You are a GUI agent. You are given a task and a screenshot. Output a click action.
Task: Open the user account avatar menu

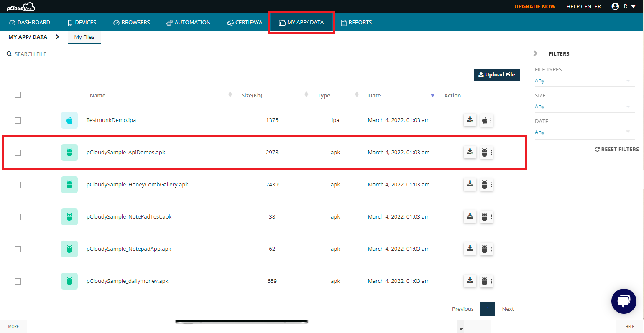615,6
